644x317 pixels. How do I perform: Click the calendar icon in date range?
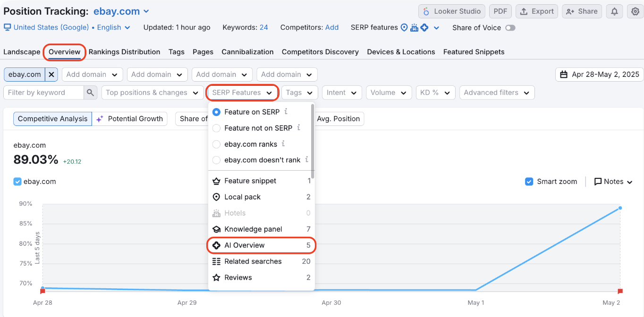564,75
